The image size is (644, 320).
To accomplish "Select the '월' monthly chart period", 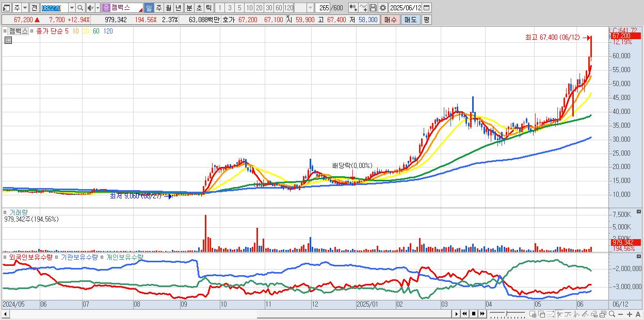I will pos(168,8).
